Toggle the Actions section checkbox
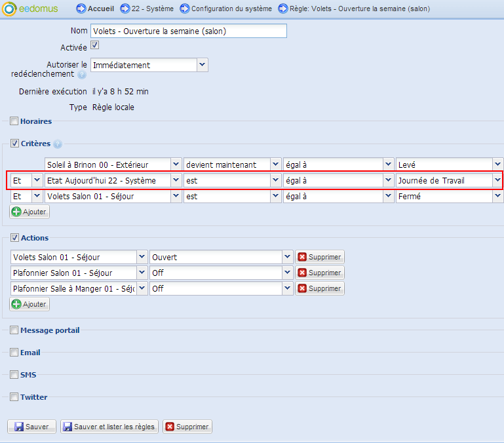Viewport: 504px width, 443px height. point(14,238)
